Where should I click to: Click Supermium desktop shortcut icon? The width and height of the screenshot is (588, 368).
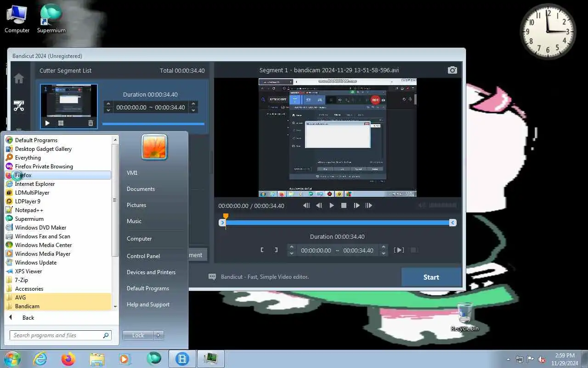51,18
